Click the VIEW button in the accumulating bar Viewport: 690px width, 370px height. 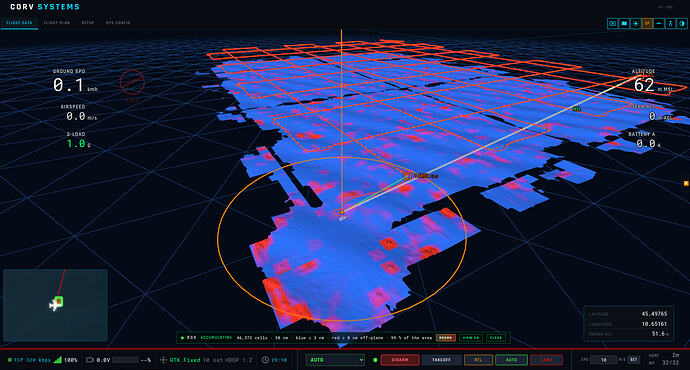point(471,338)
